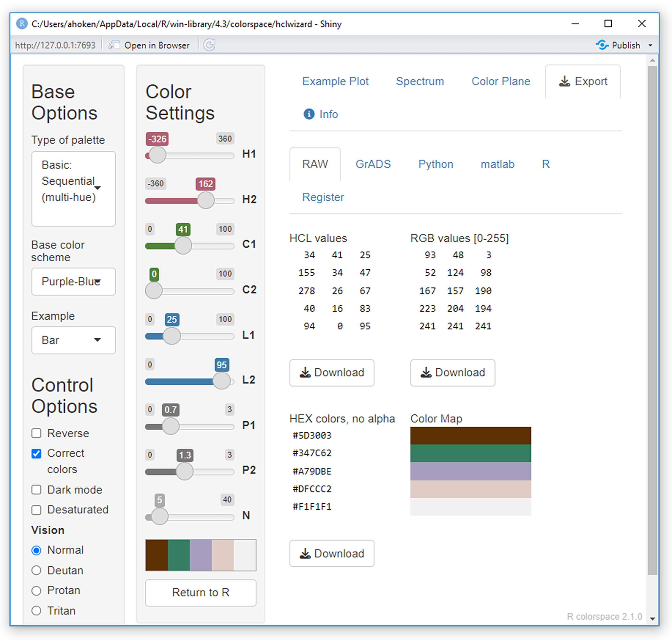
Task: Select the Deutan vision radio button
Action: (36, 570)
